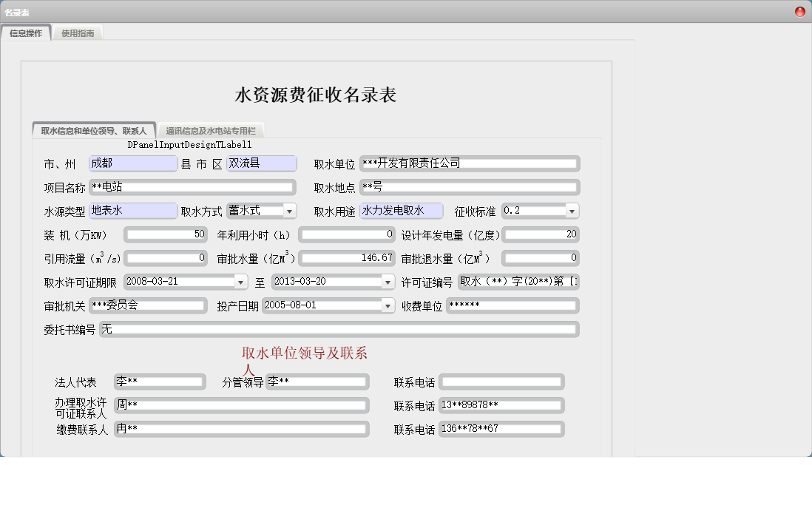Image resolution: width=812 pixels, height=508 pixels.
Task: Open the 取水许可证期限 start date picker
Action: click(x=240, y=282)
